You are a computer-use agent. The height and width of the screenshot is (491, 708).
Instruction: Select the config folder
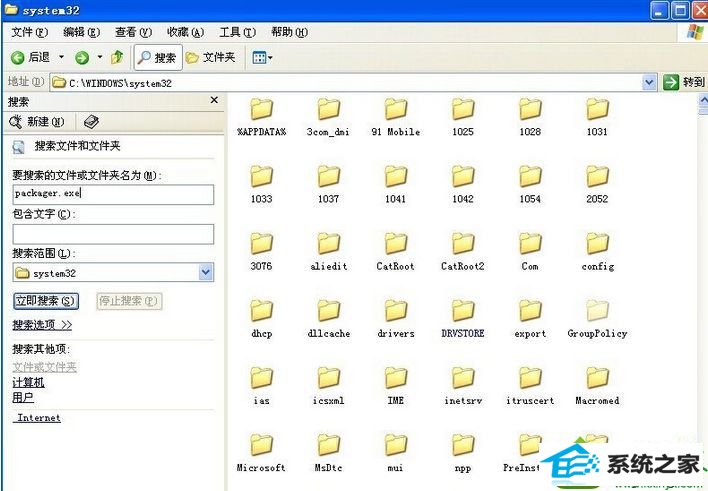click(x=597, y=252)
